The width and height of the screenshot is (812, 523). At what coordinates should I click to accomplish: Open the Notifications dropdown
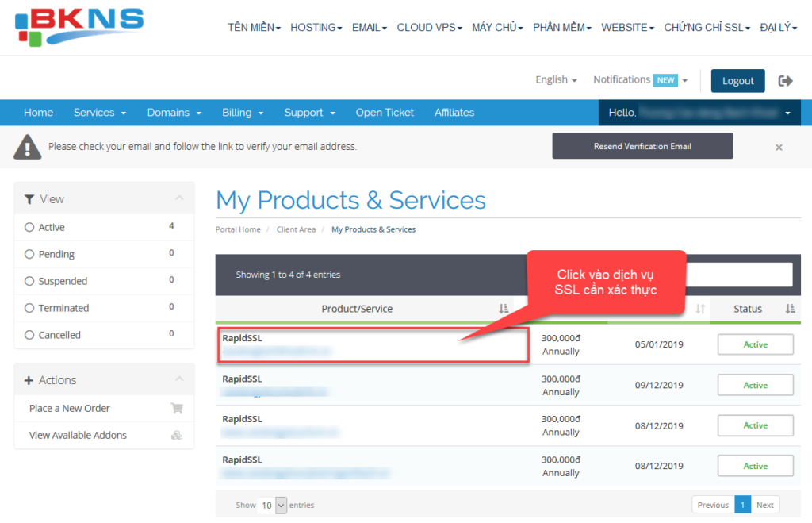pos(640,80)
